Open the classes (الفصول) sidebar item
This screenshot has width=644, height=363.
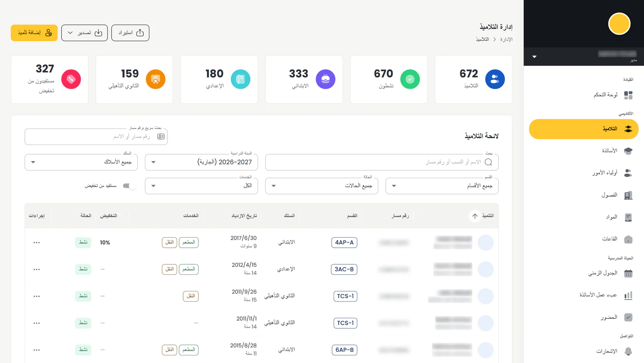pyautogui.click(x=584, y=195)
